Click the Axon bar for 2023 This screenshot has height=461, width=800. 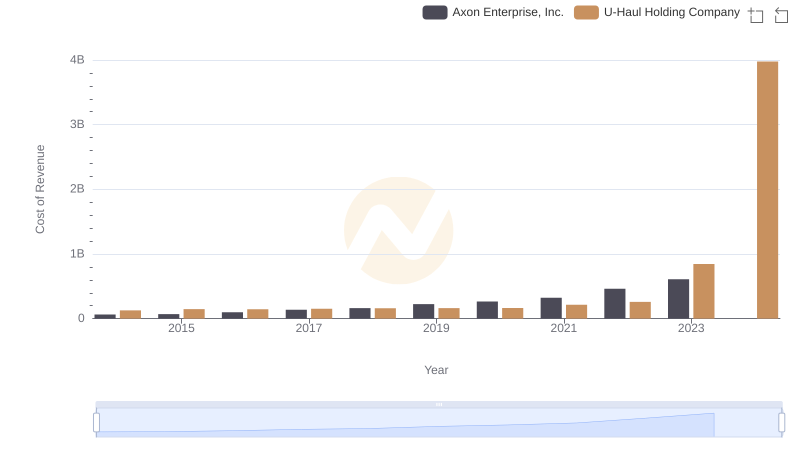click(x=679, y=299)
